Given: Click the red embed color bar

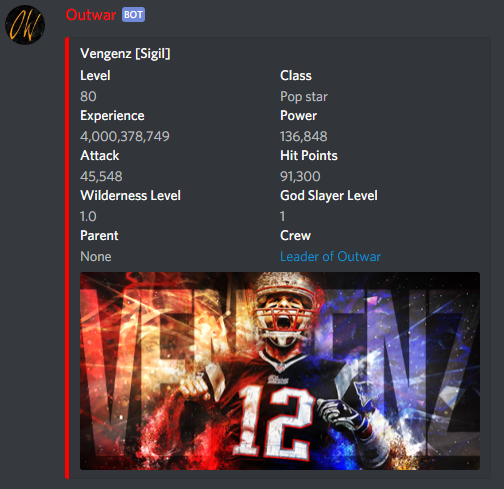Looking at the screenshot, I should click(x=67, y=258).
